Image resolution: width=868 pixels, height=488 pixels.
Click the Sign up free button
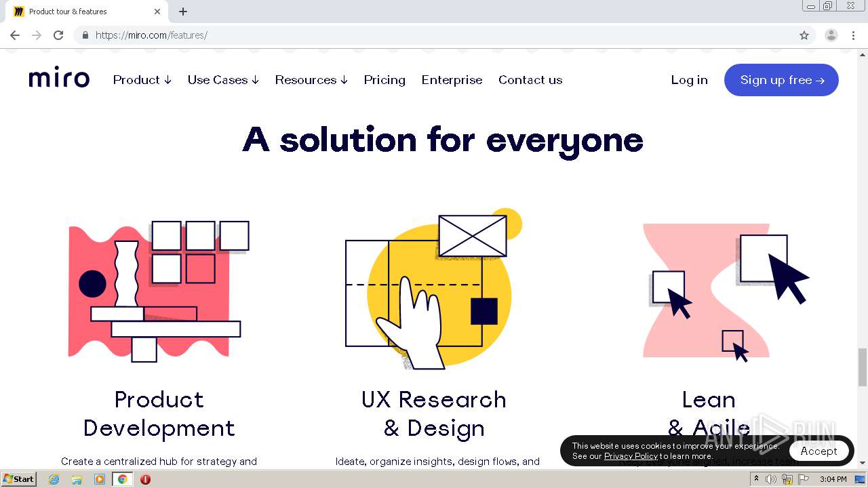(781, 80)
